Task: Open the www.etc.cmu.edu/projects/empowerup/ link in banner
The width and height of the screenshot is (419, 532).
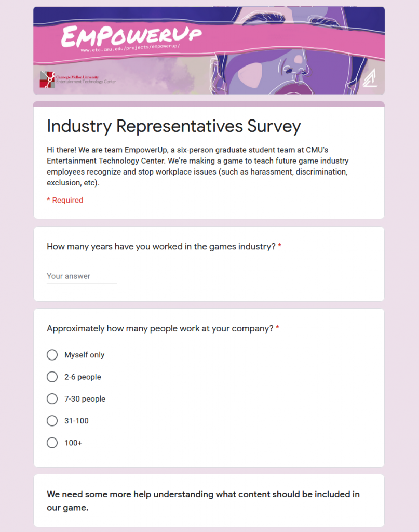Action: click(x=130, y=48)
